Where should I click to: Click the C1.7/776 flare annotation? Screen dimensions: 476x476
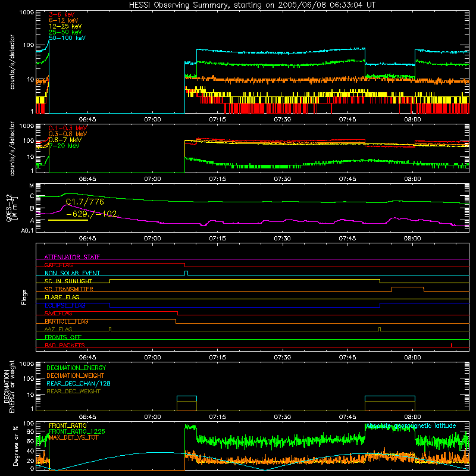tap(84, 202)
